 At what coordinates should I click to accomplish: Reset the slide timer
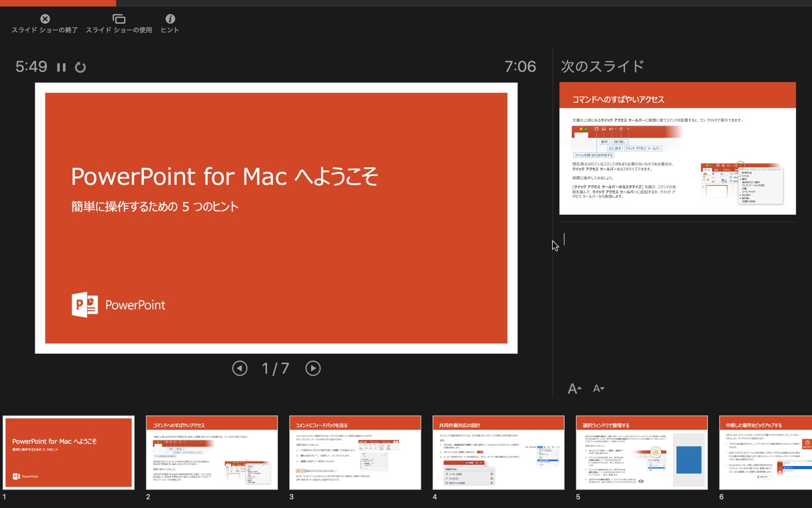81,67
